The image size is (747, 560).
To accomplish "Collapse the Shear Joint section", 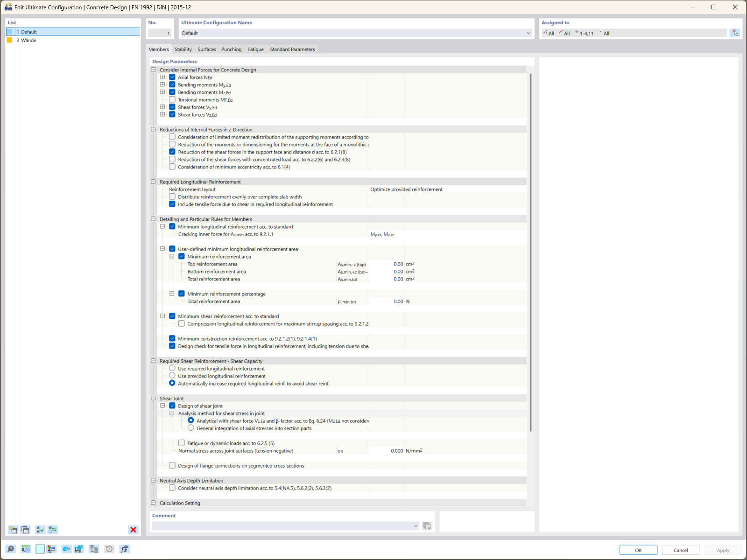I will coord(153,398).
